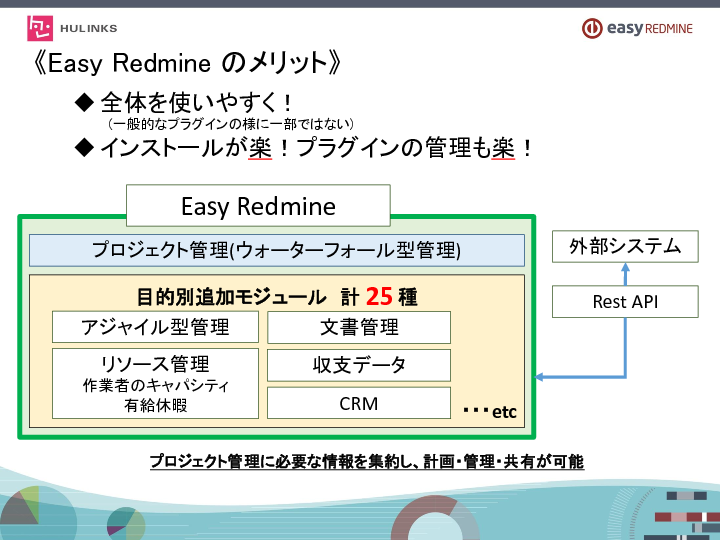Click the slide title Easy Redmine のメリット
The width and height of the screenshot is (720, 540).
187,63
